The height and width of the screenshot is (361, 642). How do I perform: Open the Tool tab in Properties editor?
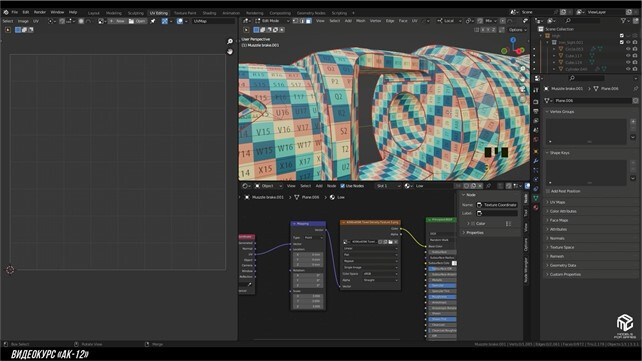[x=536, y=90]
